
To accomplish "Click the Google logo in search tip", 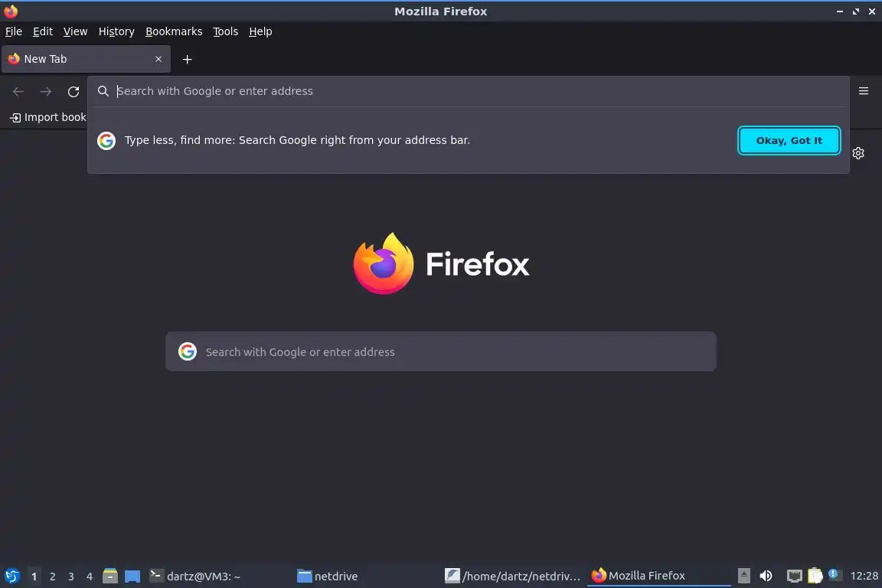I will coord(106,141).
